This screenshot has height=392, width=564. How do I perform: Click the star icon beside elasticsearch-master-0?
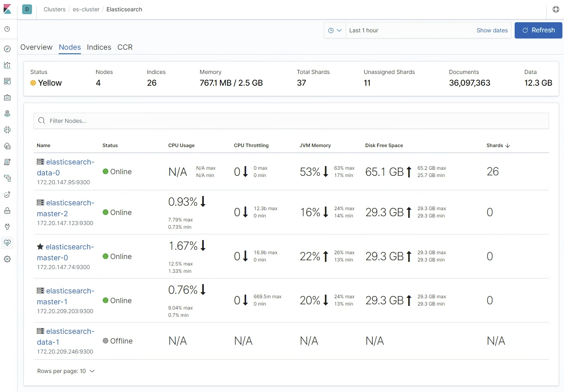pos(40,247)
